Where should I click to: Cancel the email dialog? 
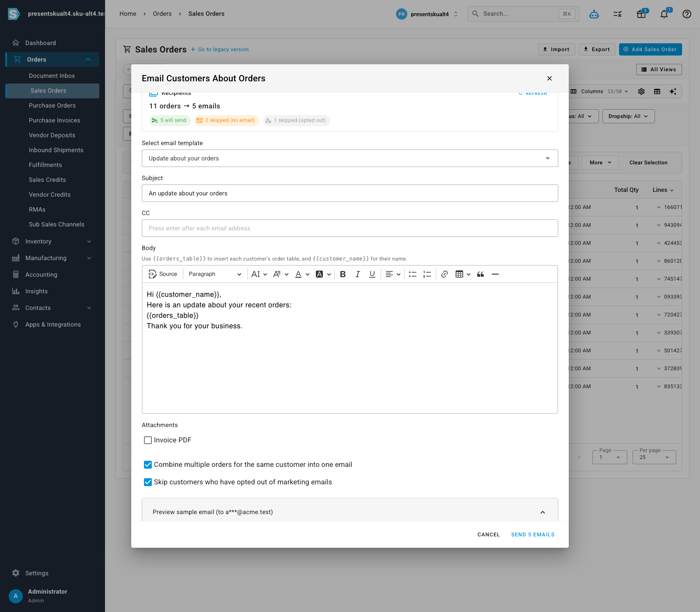pyautogui.click(x=489, y=535)
